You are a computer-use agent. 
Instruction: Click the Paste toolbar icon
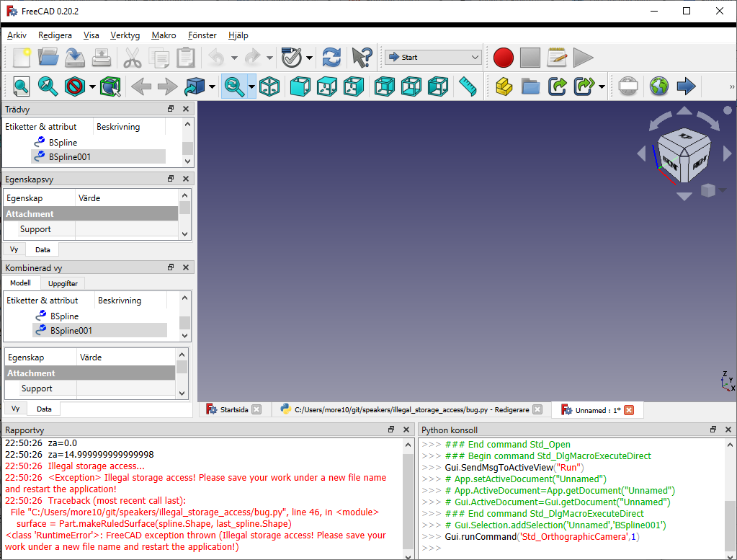(184, 58)
